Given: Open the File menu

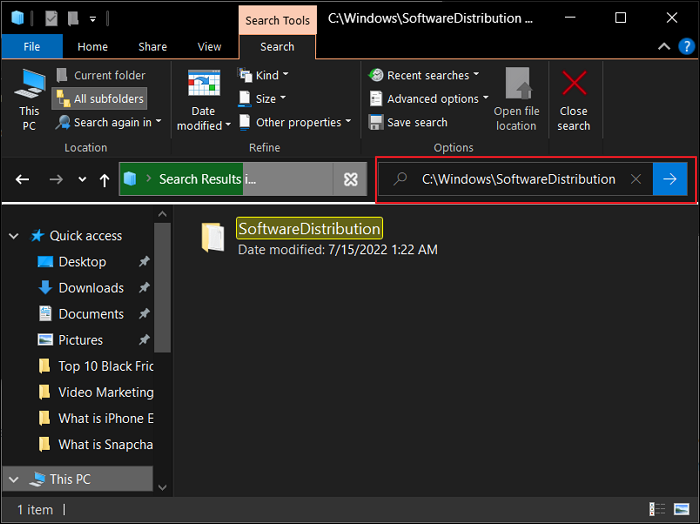Looking at the screenshot, I should click(x=31, y=47).
